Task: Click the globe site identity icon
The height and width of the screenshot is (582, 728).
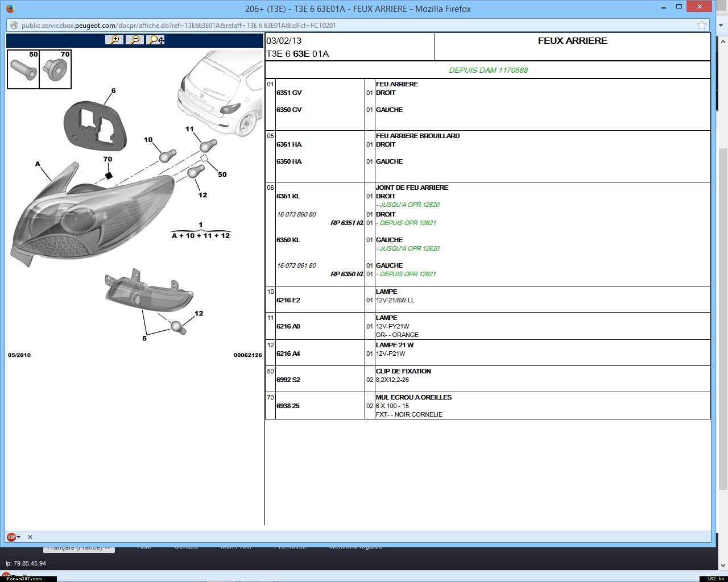Action: click(14, 25)
